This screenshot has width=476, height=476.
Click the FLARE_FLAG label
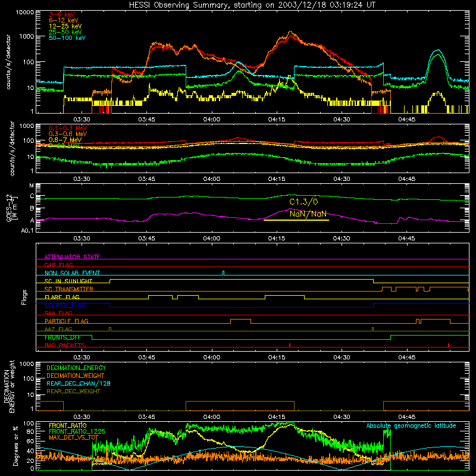[x=62, y=297]
